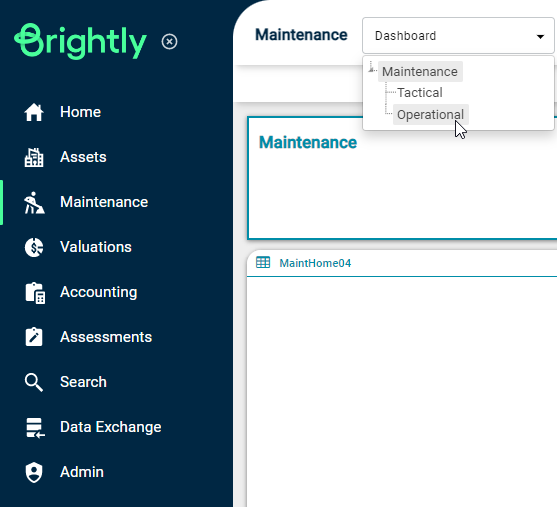Open Assets via the building icon

tap(34, 157)
